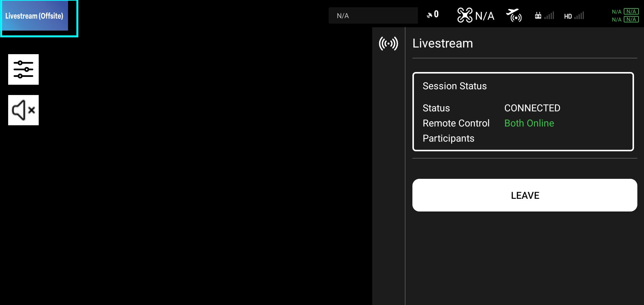Click the lower green battery N/A indicator

625,19
